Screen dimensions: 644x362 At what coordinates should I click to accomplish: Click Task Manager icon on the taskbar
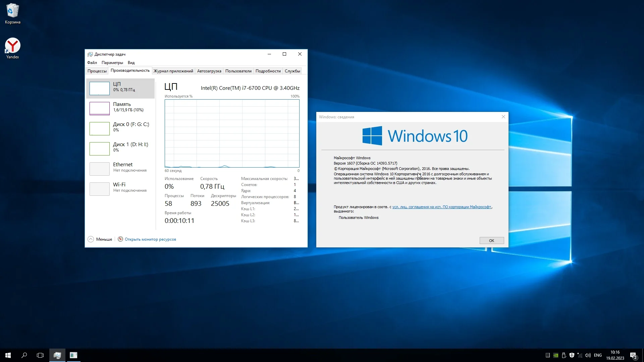57,355
